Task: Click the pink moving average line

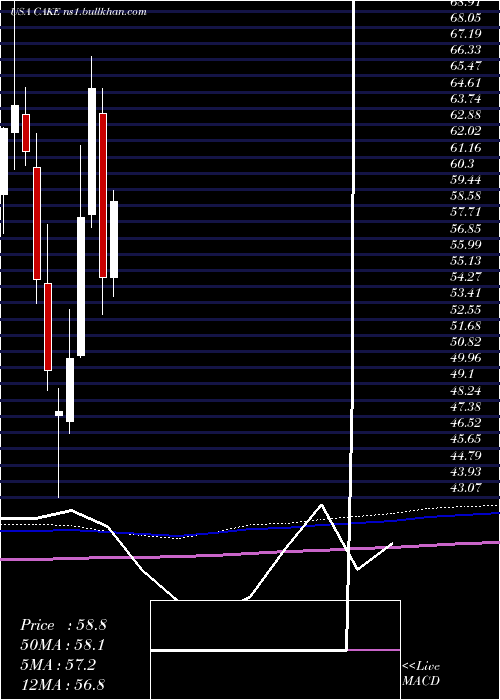Action: [250, 552]
